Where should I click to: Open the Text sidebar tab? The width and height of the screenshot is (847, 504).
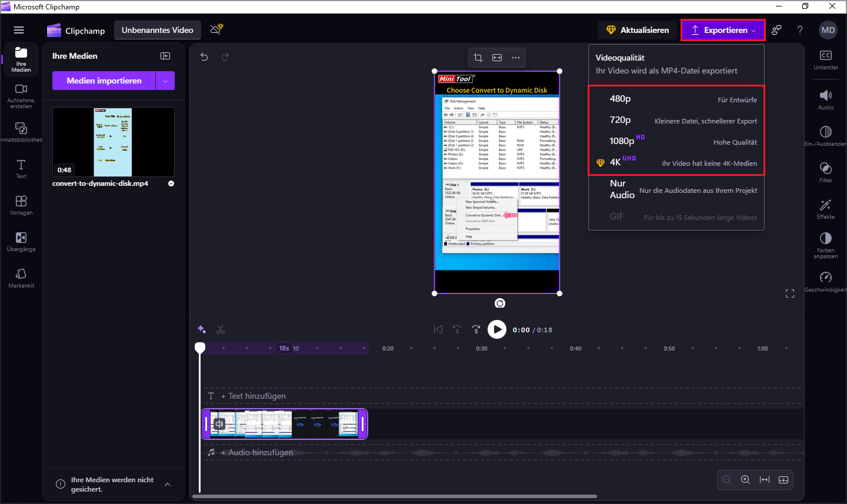[x=21, y=169]
